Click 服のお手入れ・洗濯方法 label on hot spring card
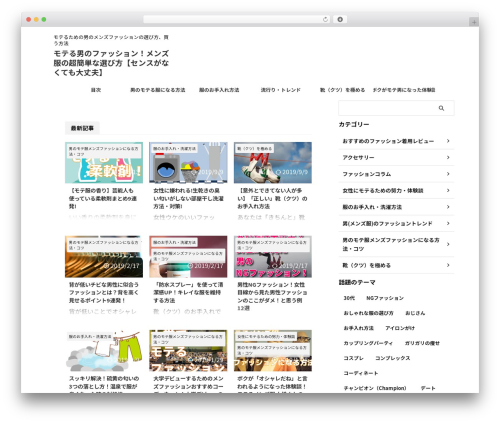This screenshot has width=500, height=423. tap(90, 336)
